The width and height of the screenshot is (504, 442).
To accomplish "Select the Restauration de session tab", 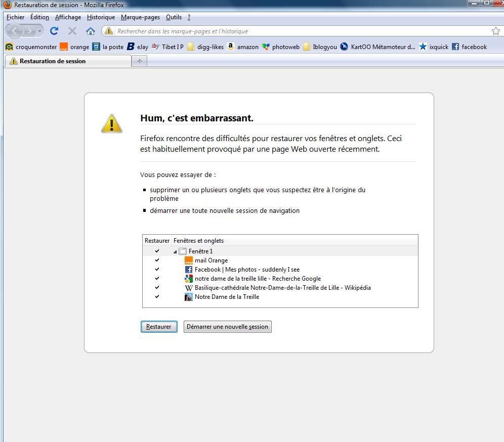I will (68, 61).
